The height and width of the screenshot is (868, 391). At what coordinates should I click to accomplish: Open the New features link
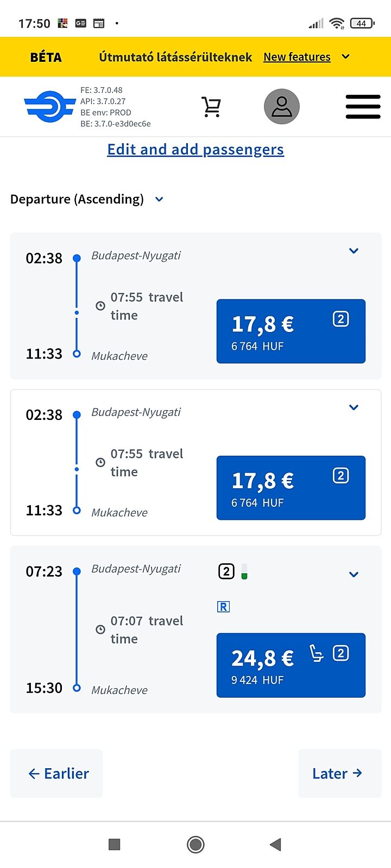(x=297, y=57)
